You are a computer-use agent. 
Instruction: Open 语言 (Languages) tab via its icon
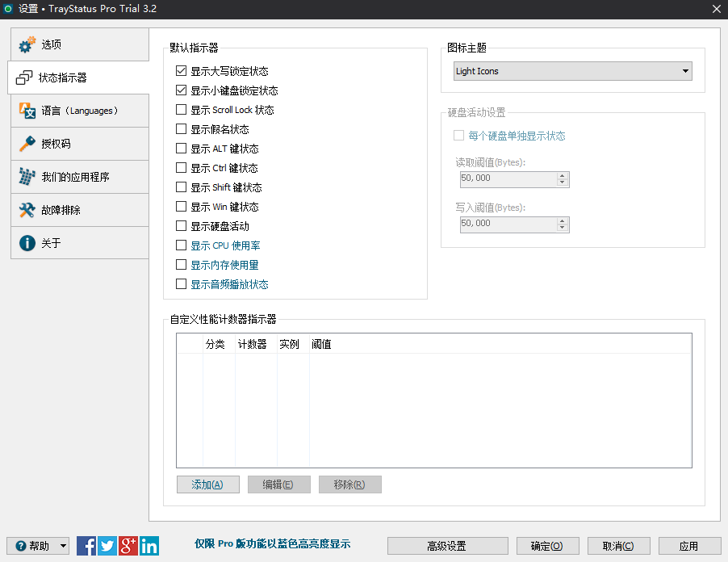click(27, 111)
